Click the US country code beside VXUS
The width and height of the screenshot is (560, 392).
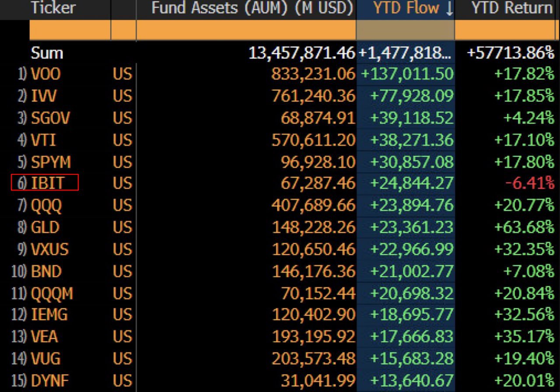point(122,250)
